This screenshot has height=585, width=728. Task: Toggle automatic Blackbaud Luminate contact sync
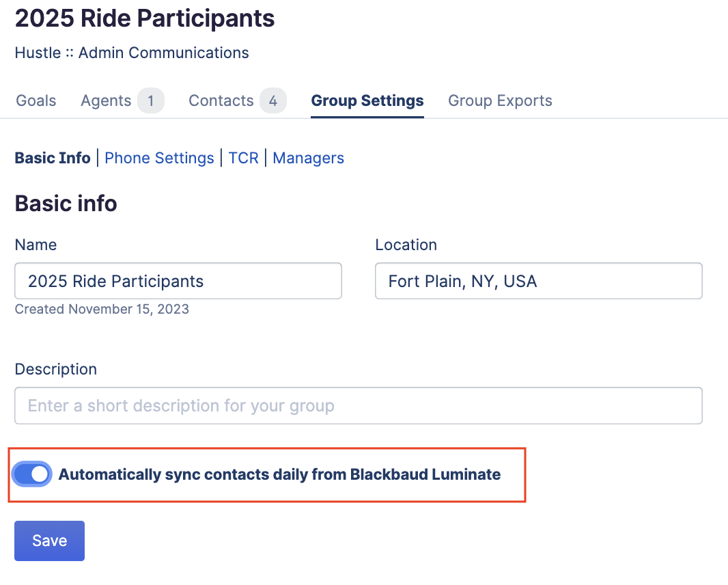[31, 474]
